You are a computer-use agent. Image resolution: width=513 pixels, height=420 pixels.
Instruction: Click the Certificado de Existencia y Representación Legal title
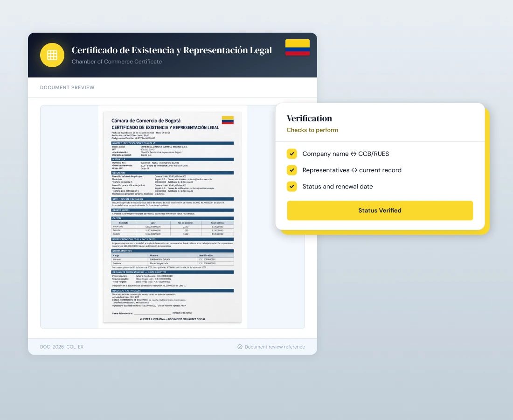(172, 50)
